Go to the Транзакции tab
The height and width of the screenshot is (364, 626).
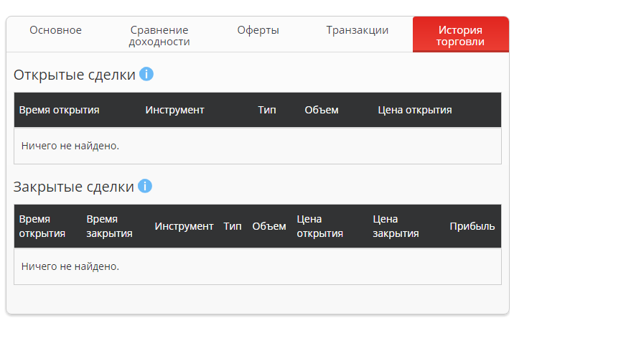[x=358, y=30]
